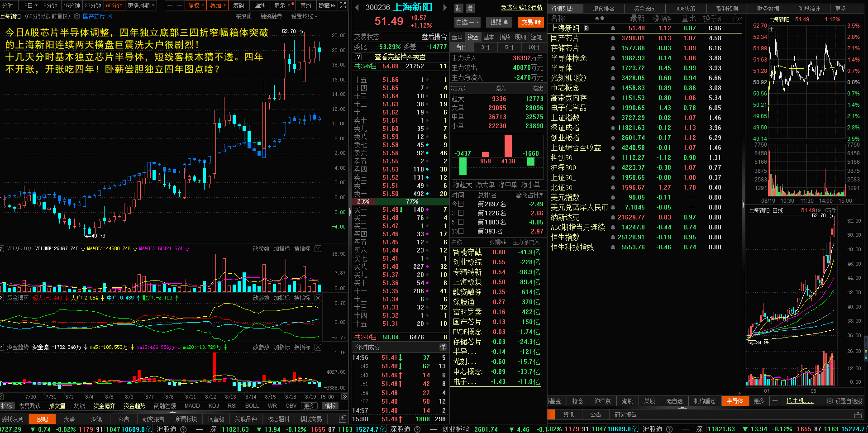Remove the 国产芯片 overlay with X
The height and width of the screenshot is (433, 868).
pyautogui.click(x=110, y=16)
